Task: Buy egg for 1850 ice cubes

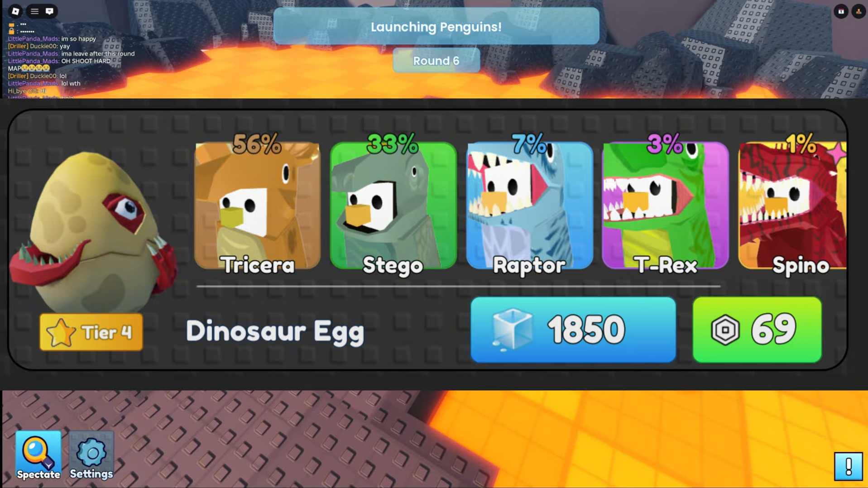Action: click(573, 330)
